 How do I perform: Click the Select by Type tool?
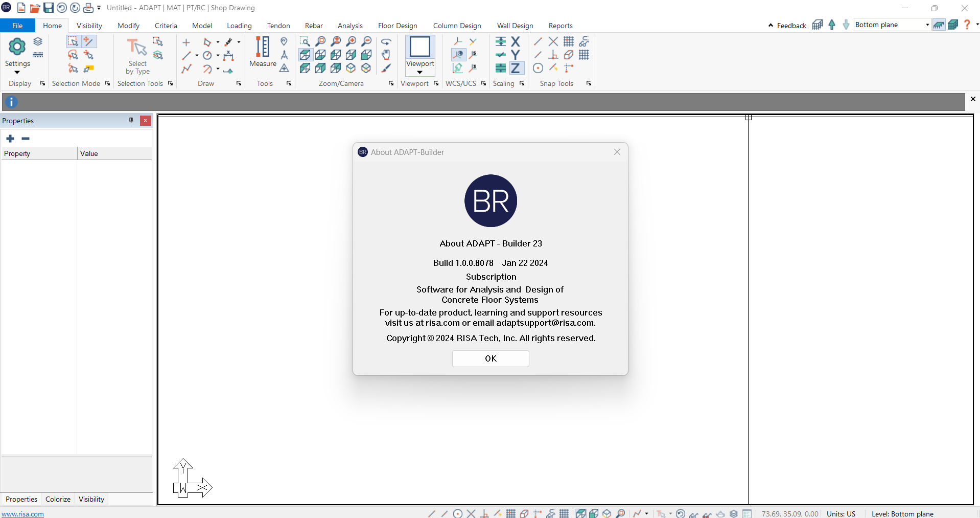click(137, 56)
